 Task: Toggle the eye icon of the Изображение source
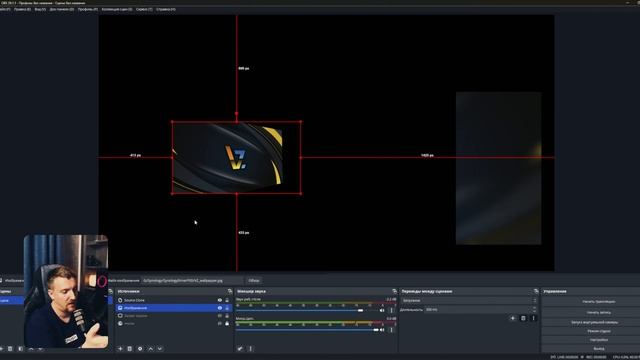pyautogui.click(x=220, y=308)
